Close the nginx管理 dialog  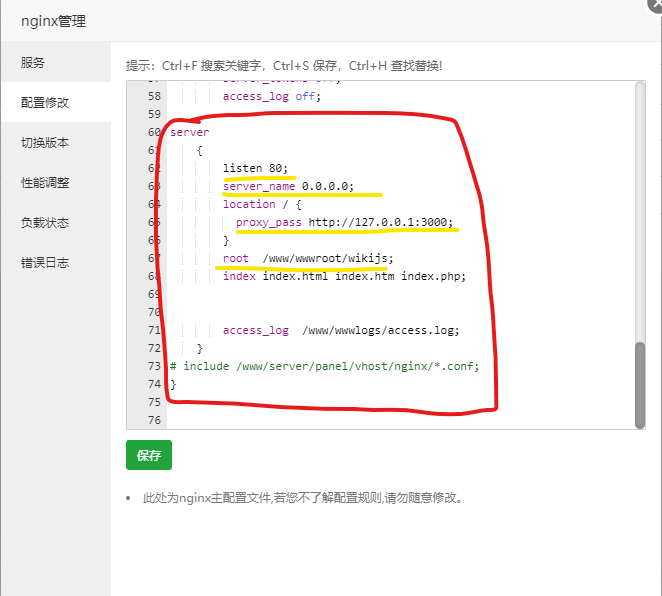click(x=656, y=4)
